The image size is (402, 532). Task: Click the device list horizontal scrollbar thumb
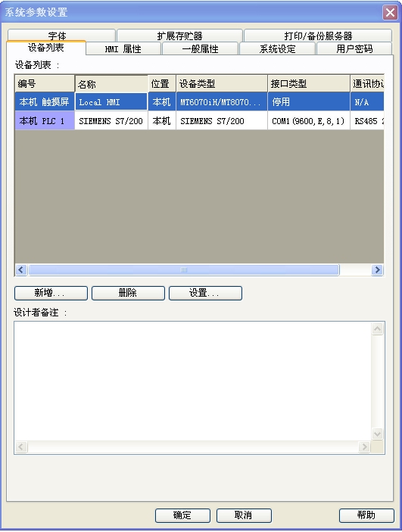click(x=184, y=270)
